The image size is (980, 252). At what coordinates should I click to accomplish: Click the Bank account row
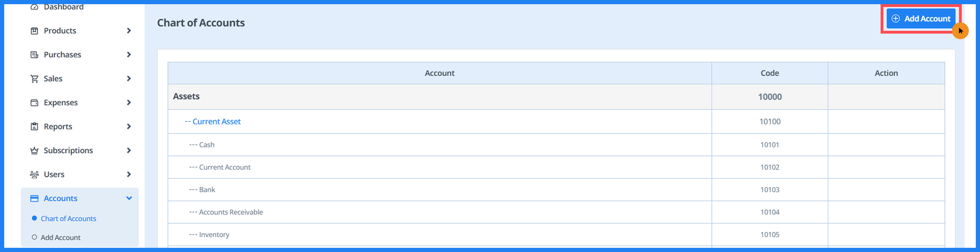click(556, 190)
